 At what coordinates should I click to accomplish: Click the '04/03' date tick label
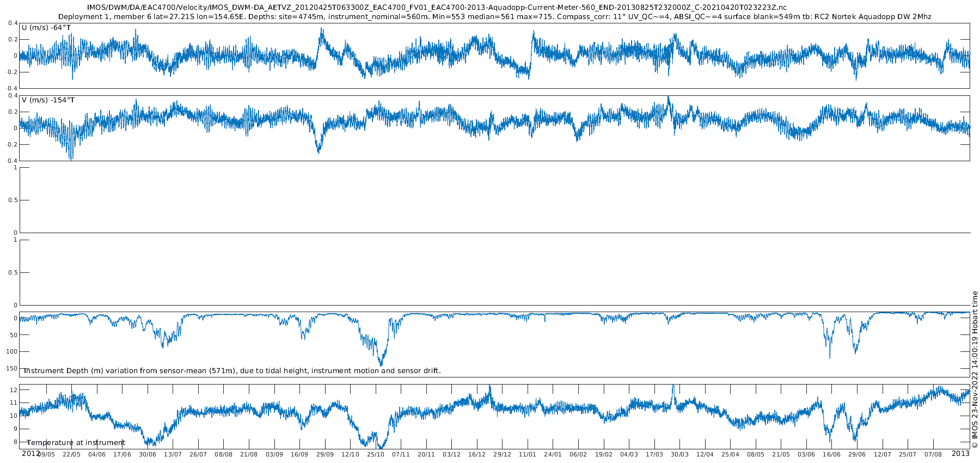629,454
